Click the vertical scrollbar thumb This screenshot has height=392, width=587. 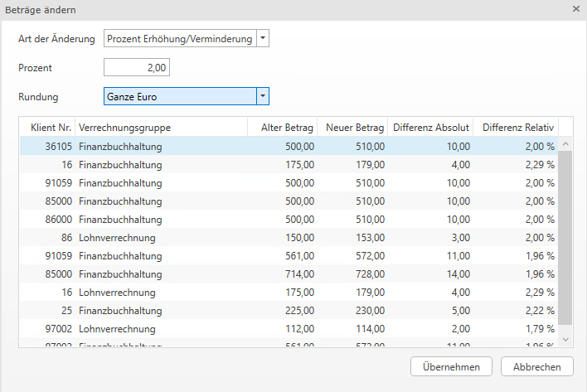tap(565, 238)
